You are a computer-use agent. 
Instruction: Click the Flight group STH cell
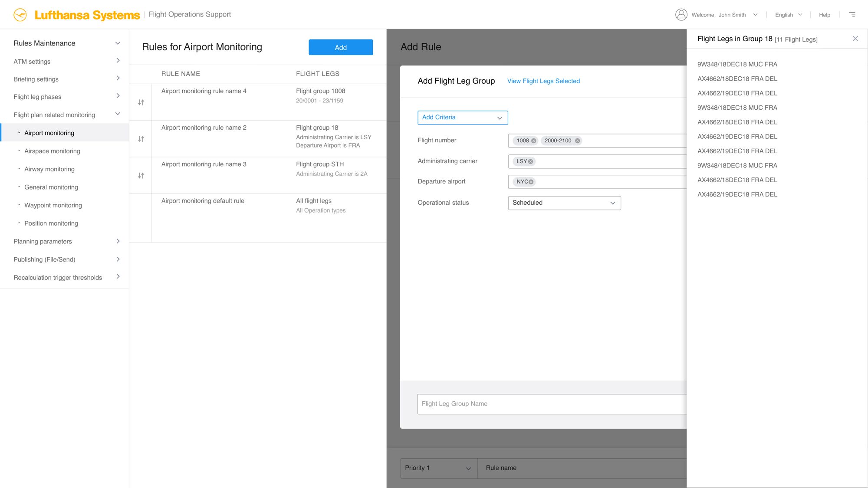coord(320,164)
